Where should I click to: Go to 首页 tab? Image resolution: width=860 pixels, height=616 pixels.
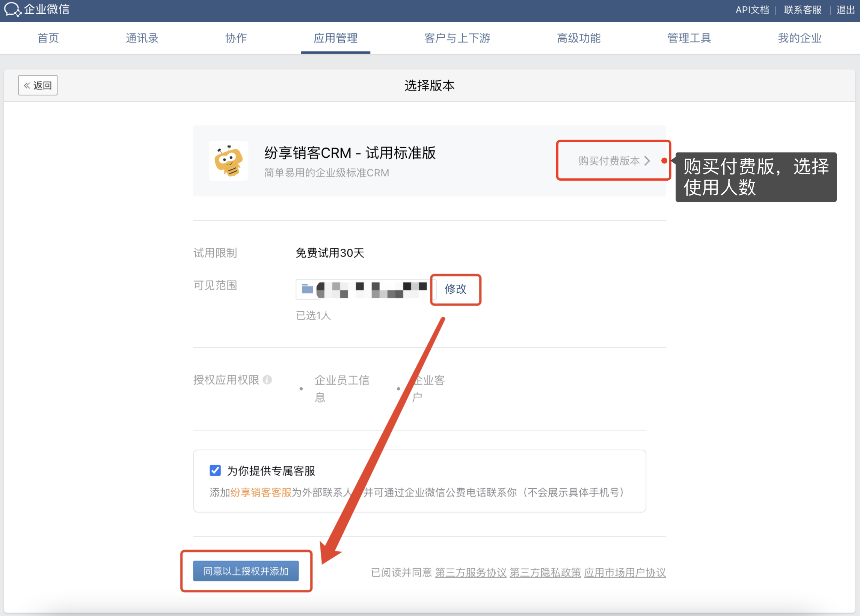tap(48, 38)
